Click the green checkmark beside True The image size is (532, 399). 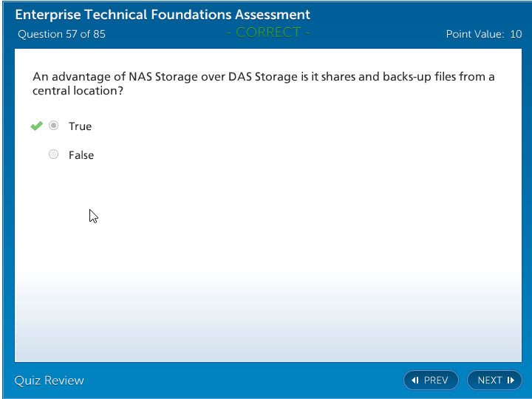pyautogui.click(x=36, y=126)
